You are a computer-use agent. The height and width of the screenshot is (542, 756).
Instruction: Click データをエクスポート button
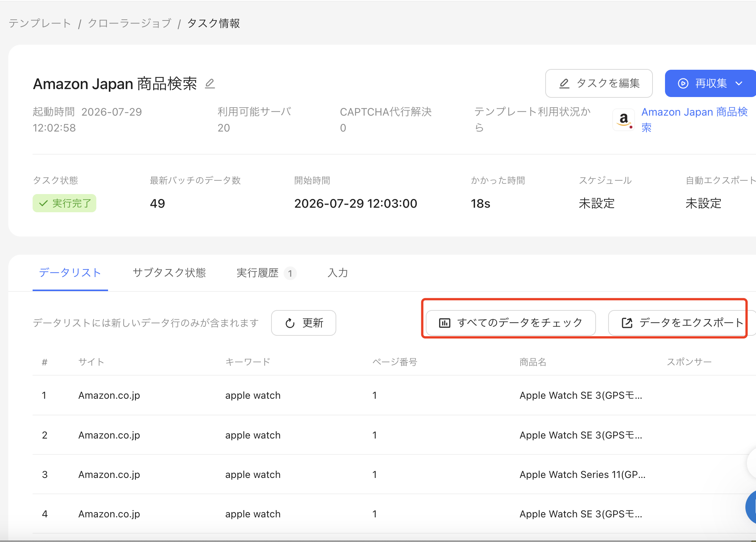pyautogui.click(x=682, y=323)
